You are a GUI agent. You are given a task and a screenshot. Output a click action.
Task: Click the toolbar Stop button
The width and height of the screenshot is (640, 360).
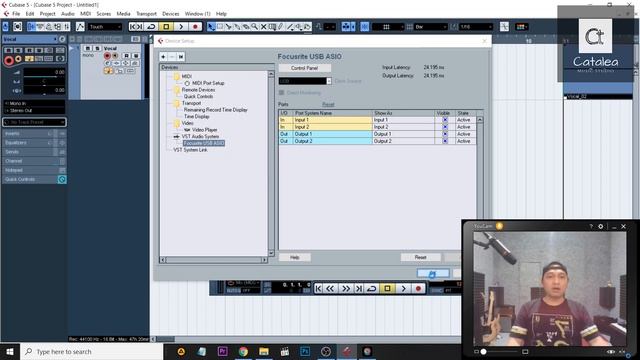point(166,27)
